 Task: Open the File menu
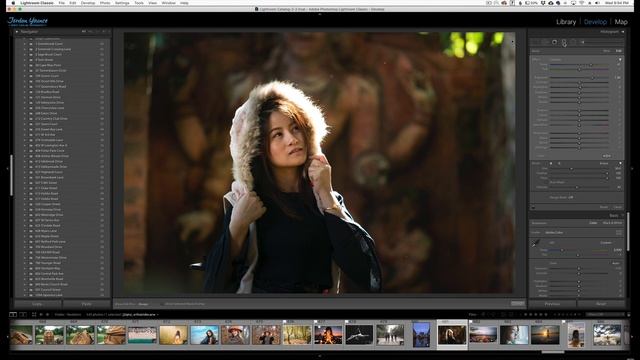click(62, 3)
